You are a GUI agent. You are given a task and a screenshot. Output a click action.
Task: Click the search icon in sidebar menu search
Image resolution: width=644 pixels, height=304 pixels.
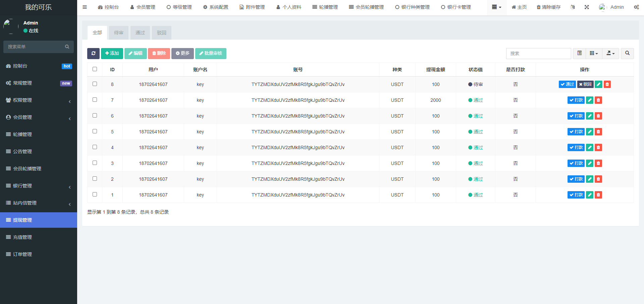(x=67, y=47)
